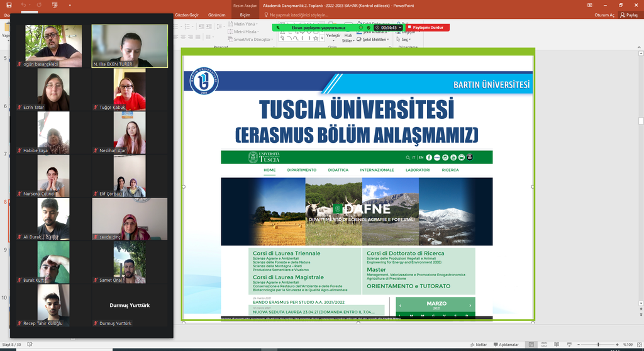Select Samet Ünal's video tile
The image size is (644, 351).
point(130,262)
